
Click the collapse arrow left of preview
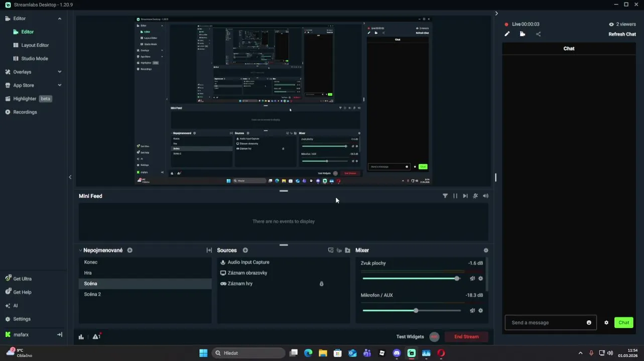[70, 177]
